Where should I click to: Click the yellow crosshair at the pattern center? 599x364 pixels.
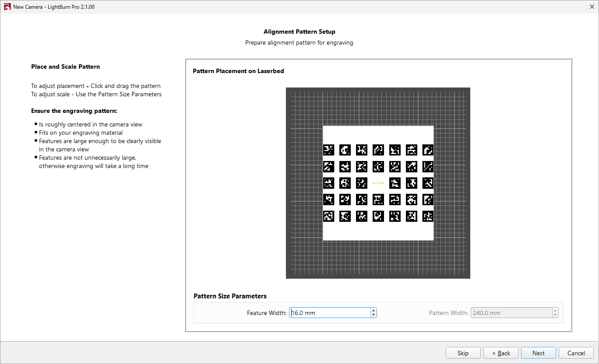coord(378,183)
